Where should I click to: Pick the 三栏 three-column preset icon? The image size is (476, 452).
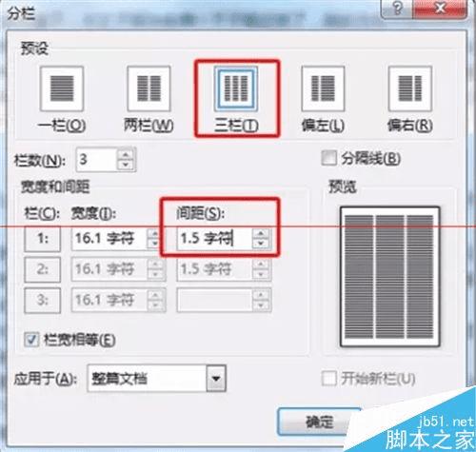(x=236, y=88)
